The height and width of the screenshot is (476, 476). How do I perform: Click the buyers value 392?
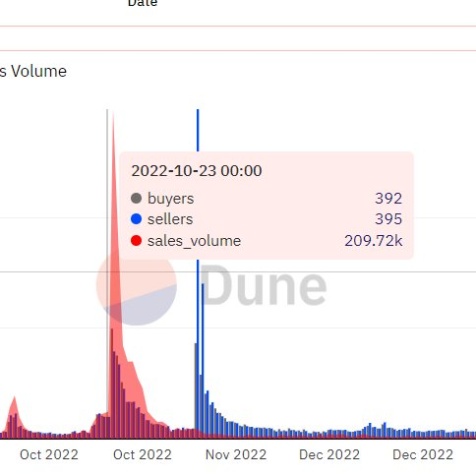388,199
